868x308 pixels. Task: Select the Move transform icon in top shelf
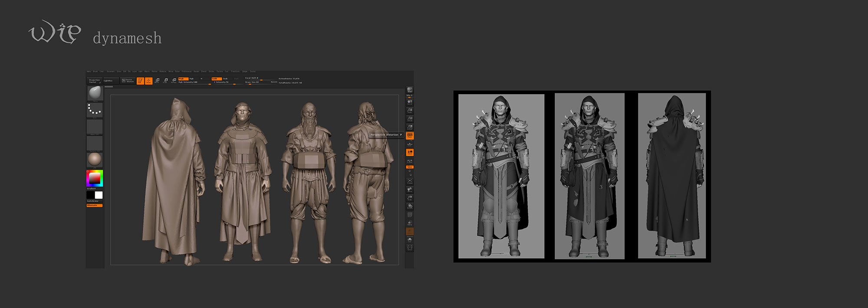tap(157, 81)
